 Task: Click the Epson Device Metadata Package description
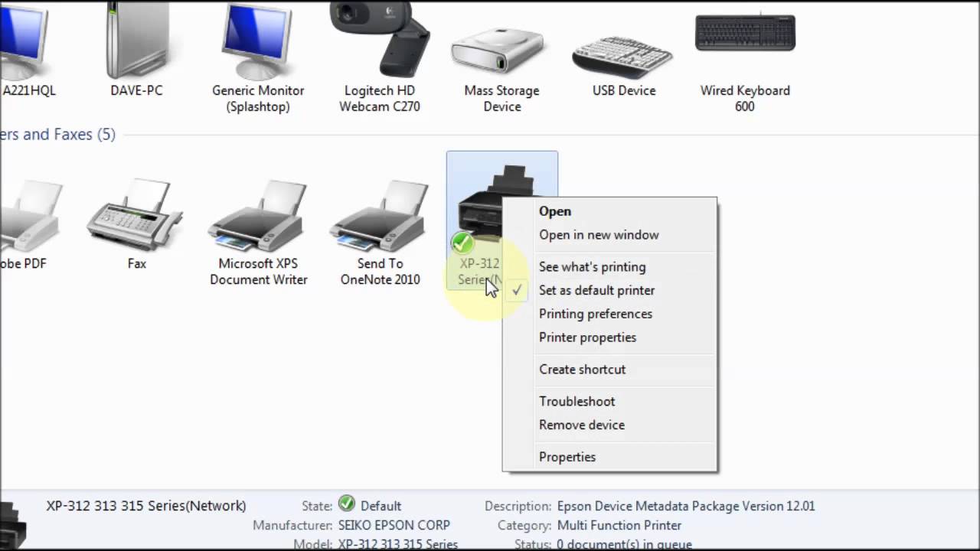coord(686,506)
